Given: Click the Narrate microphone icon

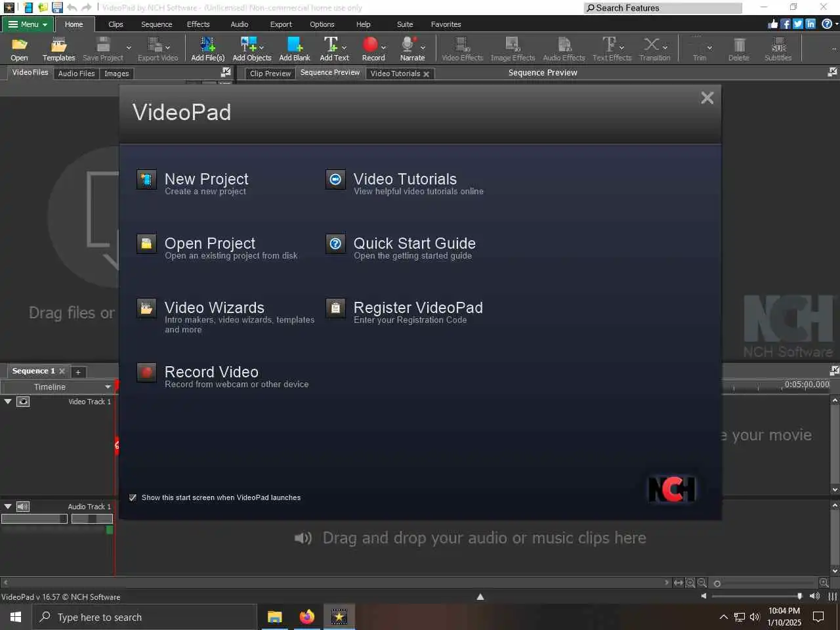Looking at the screenshot, I should [408, 45].
